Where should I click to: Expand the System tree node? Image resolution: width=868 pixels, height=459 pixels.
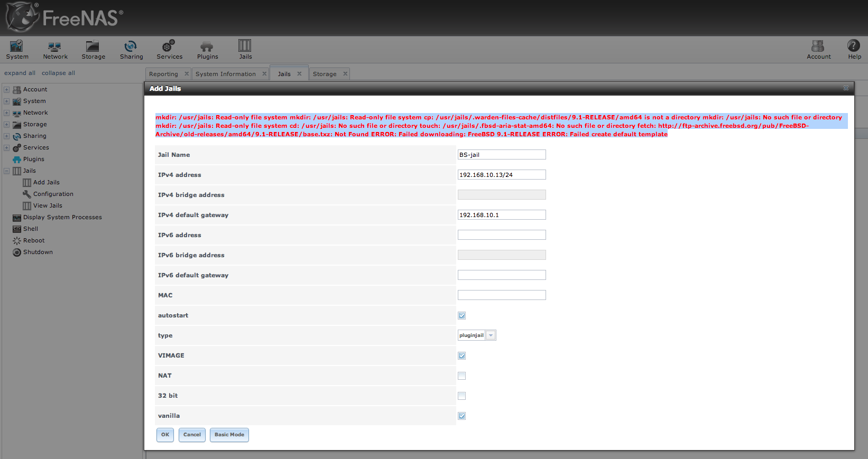point(7,101)
